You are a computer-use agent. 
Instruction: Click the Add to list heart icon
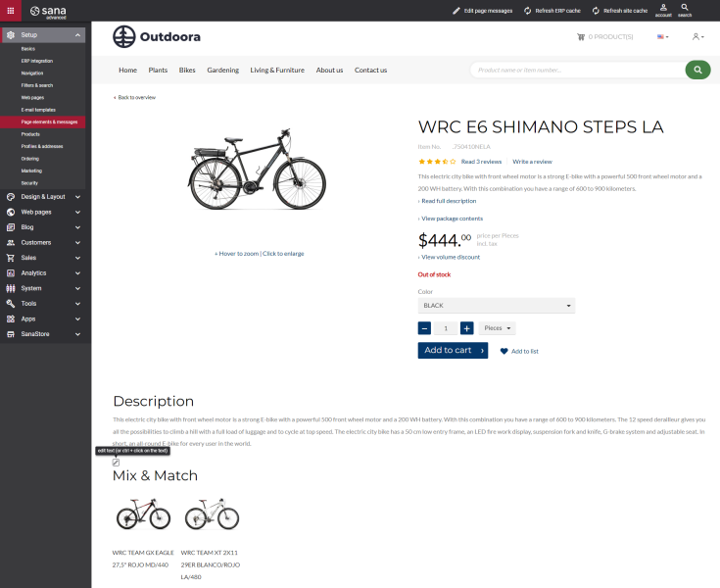click(x=504, y=351)
